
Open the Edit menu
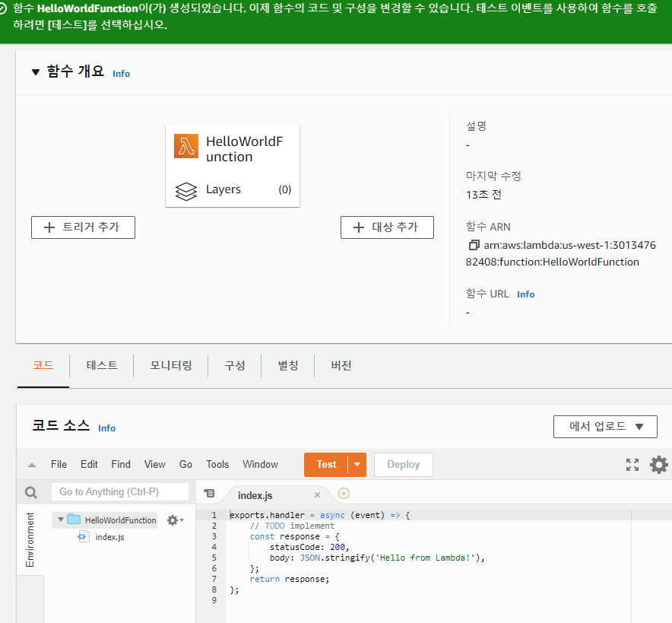(89, 464)
